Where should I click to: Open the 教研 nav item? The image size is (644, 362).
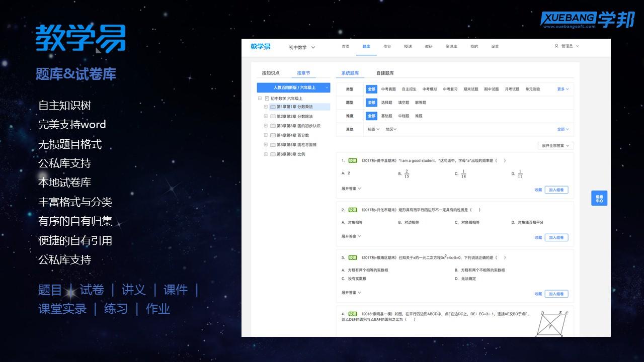[429, 46]
